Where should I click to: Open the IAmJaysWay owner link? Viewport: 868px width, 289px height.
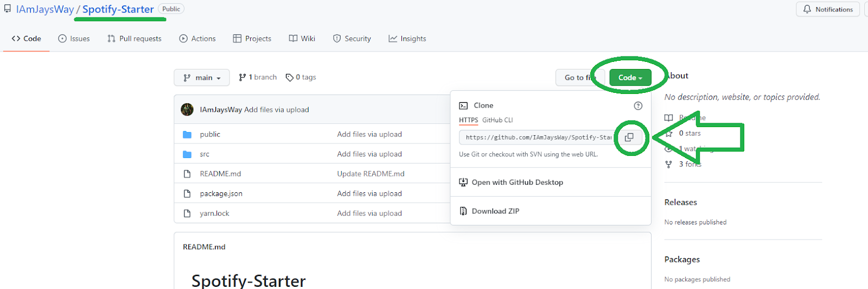tap(45, 9)
